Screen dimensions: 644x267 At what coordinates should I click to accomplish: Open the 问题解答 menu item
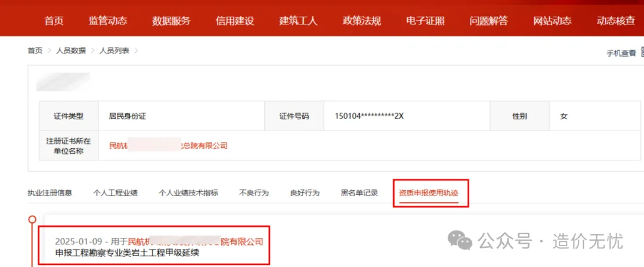coord(489,21)
